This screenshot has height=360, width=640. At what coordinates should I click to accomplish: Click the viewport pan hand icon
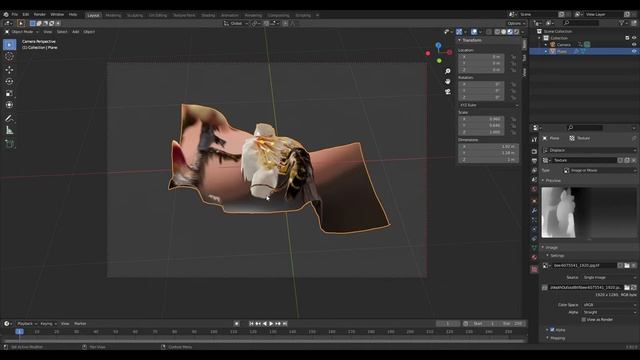click(448, 81)
